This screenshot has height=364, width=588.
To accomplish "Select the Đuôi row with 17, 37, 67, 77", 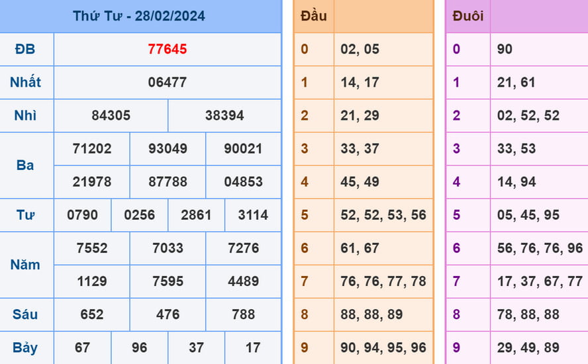I will coord(539,281).
